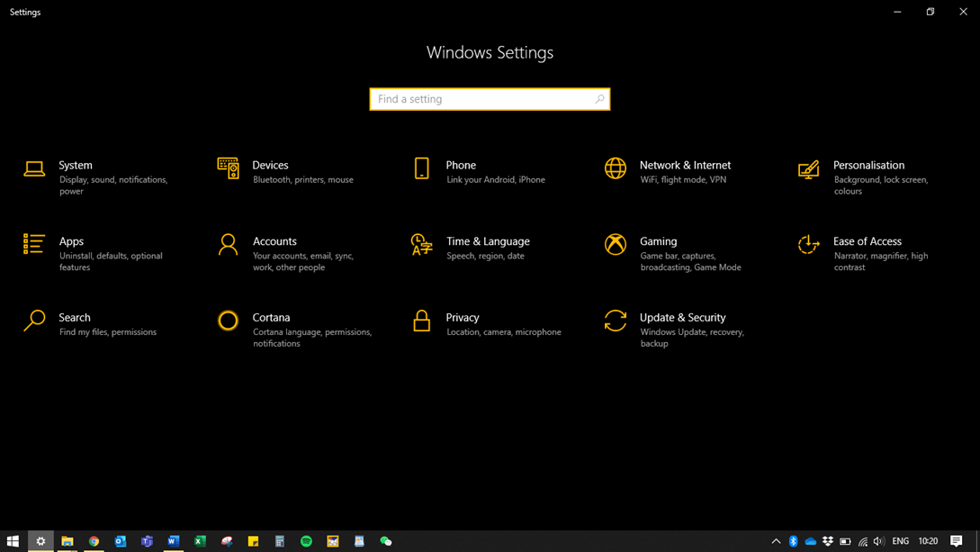Open Devices settings for Bluetooth and printers
This screenshot has height=552, width=980.
pos(270,166)
